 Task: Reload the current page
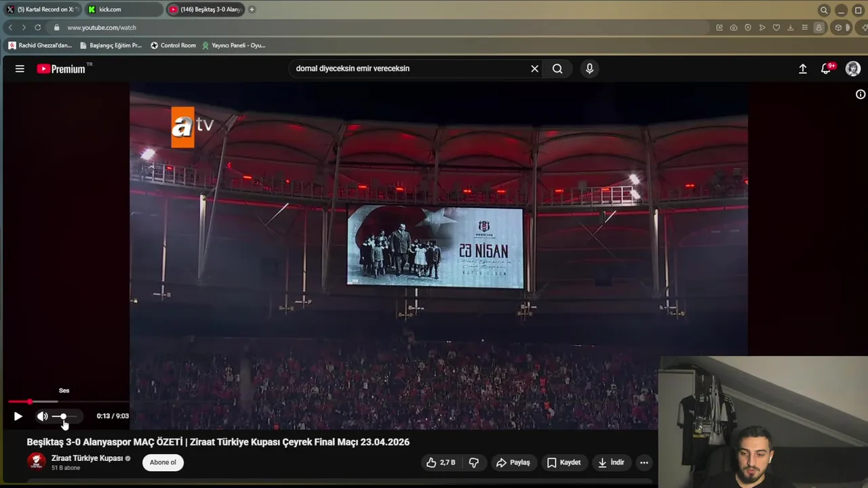coord(38,28)
